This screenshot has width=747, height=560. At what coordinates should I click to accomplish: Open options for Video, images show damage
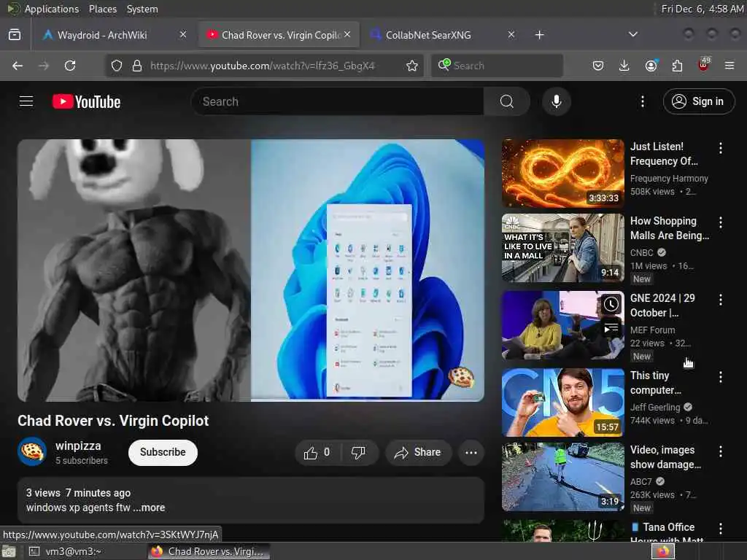point(720,451)
